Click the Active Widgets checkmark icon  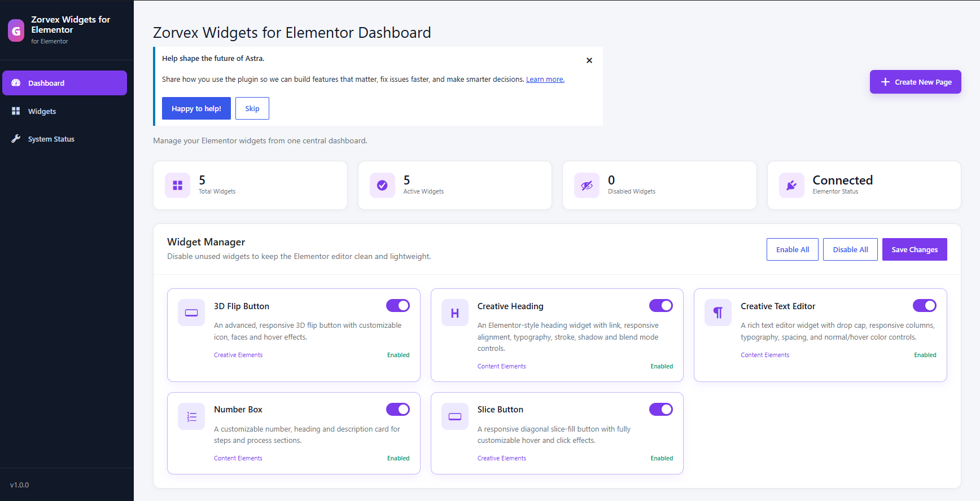[382, 185]
